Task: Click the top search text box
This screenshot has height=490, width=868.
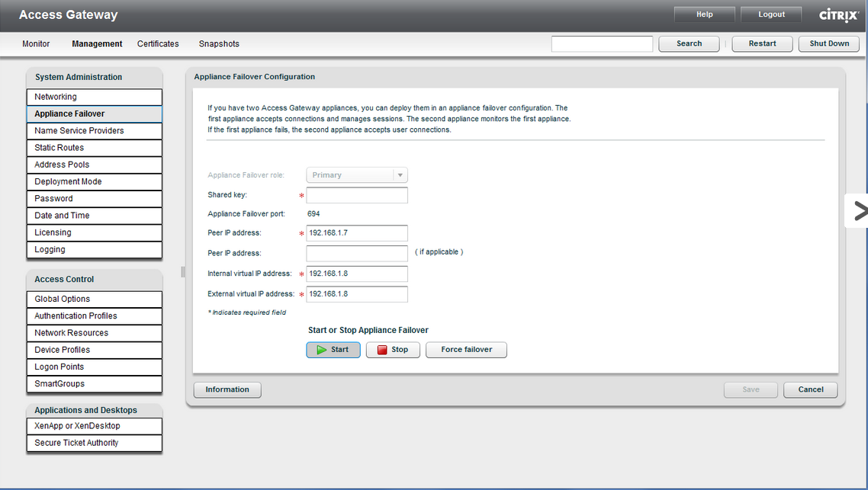Action: 602,44
